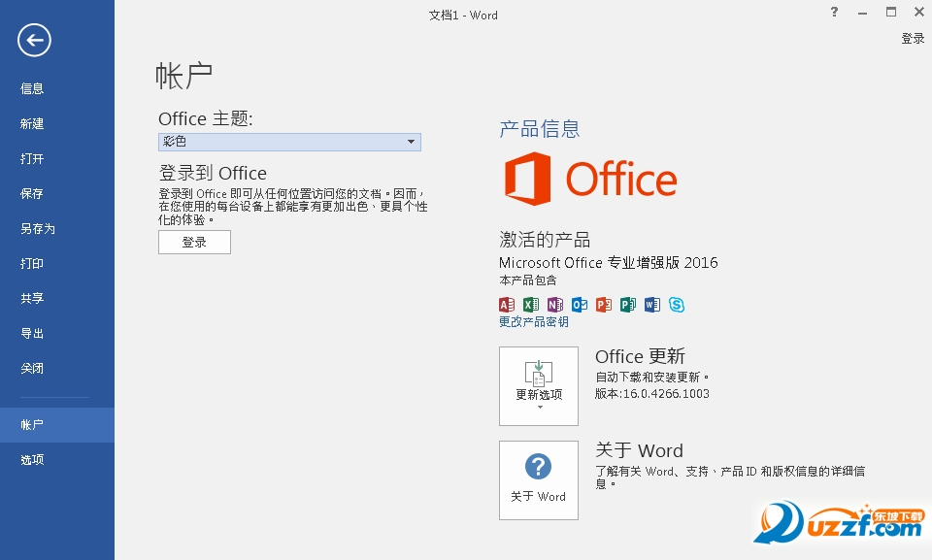Click the Outlook product icon

(x=580, y=305)
